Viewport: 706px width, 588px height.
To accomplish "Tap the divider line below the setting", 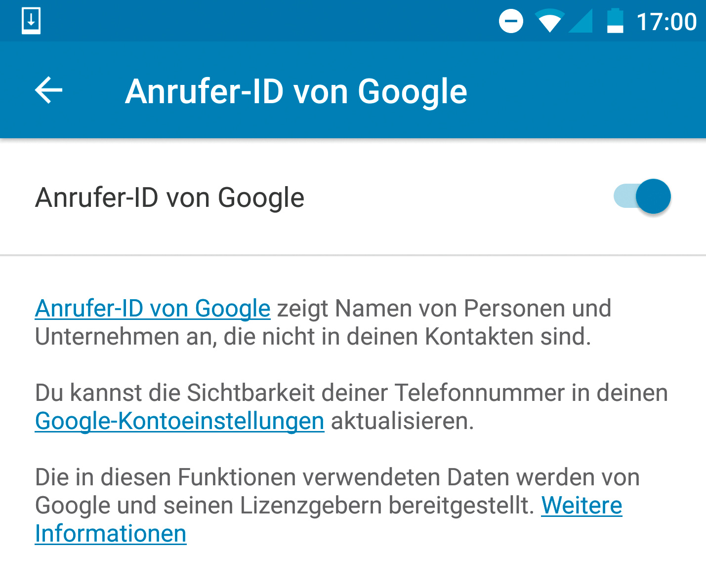I will click(353, 255).
